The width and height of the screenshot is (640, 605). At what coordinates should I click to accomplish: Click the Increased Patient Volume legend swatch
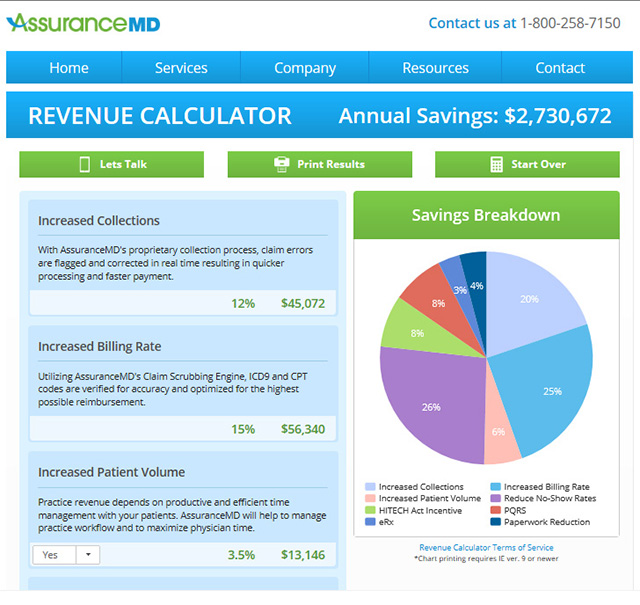370,498
